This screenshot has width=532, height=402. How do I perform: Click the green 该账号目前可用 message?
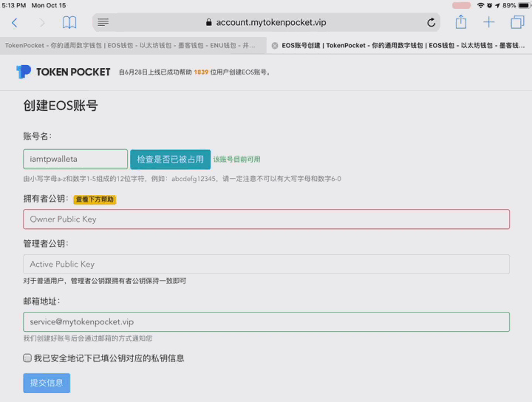(237, 159)
